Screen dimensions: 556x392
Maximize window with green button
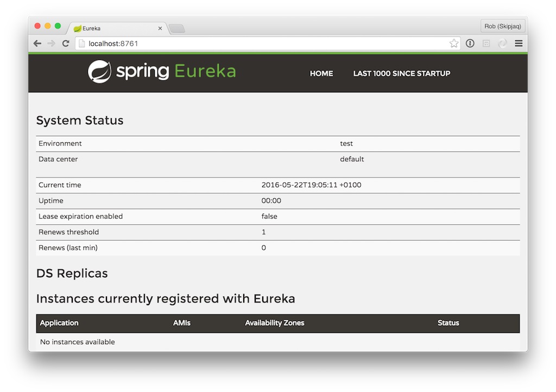(58, 26)
